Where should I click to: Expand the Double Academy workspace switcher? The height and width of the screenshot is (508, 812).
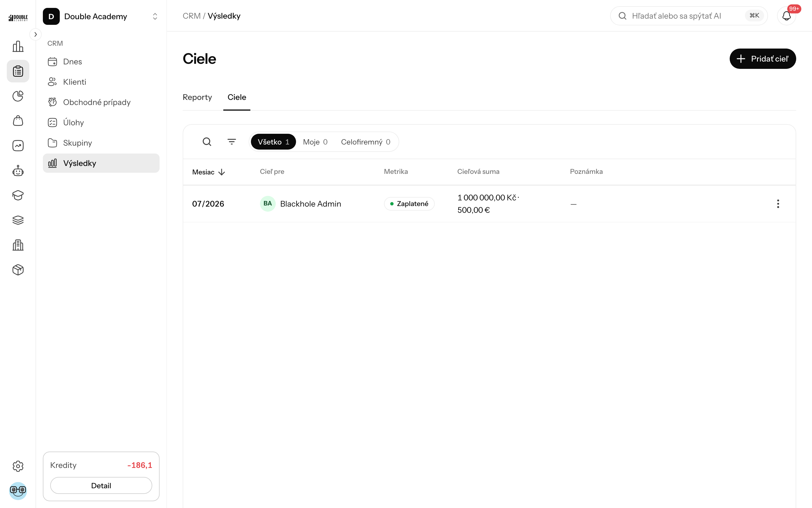(101, 16)
